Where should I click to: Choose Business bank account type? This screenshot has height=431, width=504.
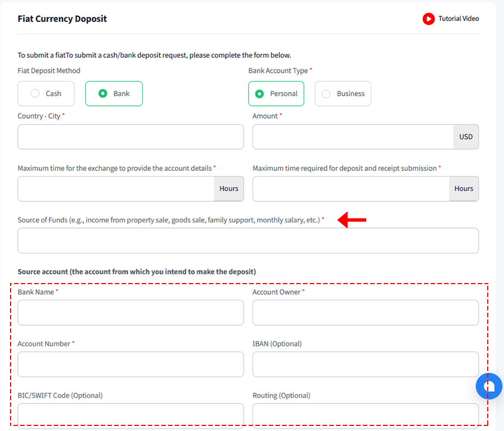tap(343, 94)
